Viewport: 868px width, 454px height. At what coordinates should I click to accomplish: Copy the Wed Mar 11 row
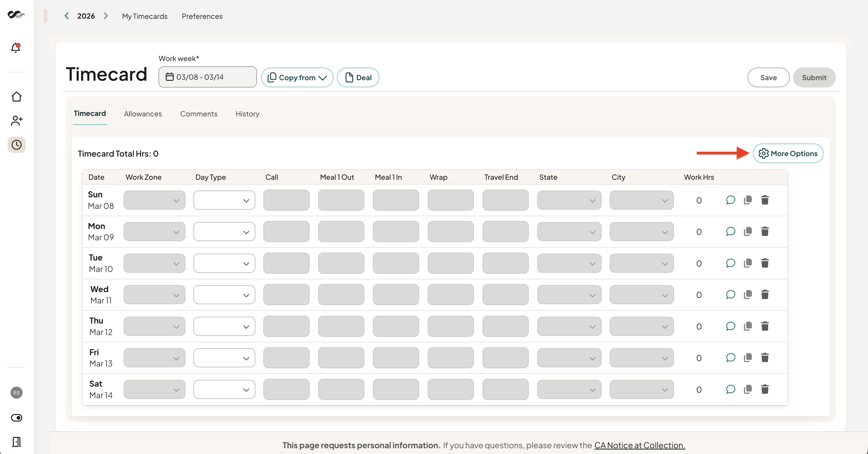[748, 295]
